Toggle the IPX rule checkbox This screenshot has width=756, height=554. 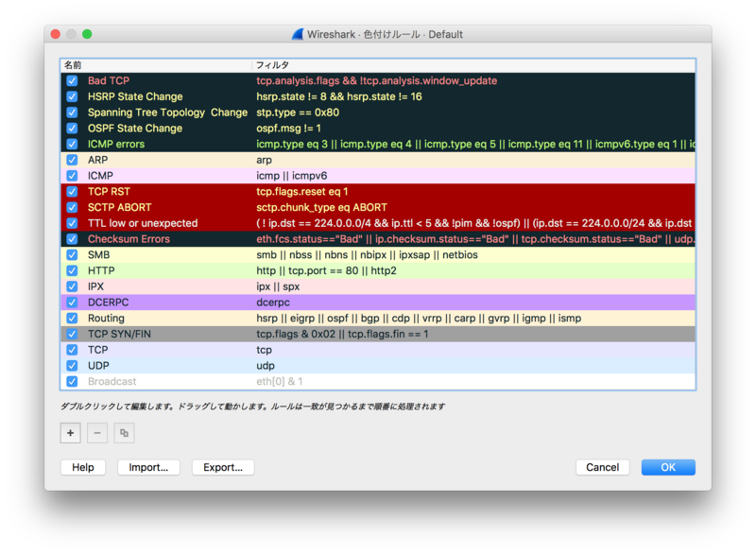tap(72, 286)
